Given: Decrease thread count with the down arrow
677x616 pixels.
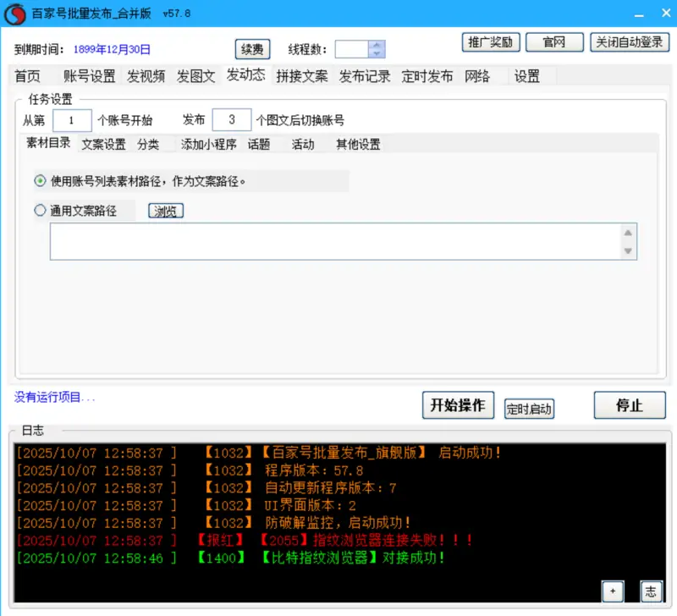Looking at the screenshot, I should pos(377,54).
